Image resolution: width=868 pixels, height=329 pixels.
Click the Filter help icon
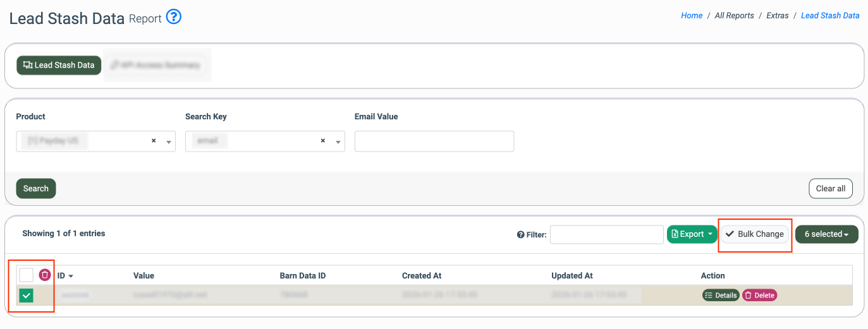(521, 235)
